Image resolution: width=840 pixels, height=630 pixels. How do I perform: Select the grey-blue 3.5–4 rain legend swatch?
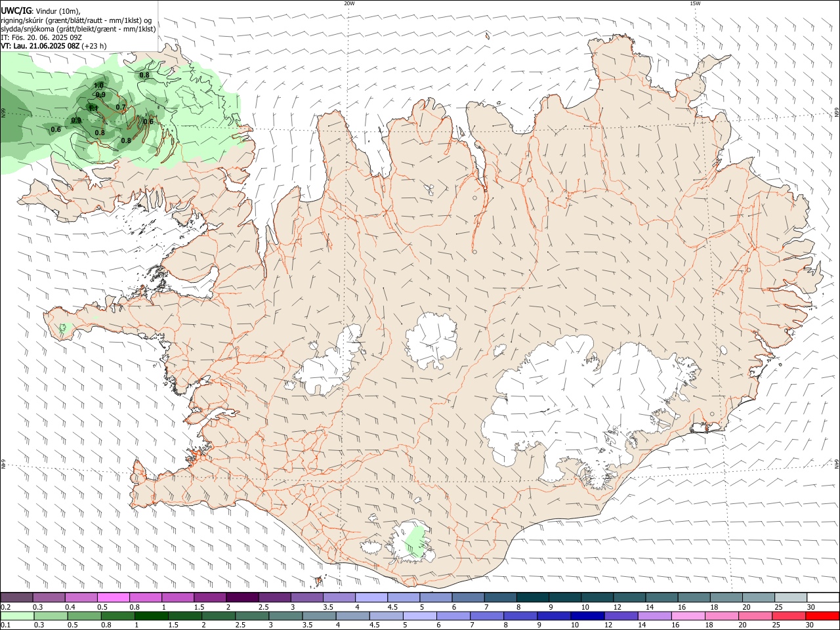tap(319, 616)
